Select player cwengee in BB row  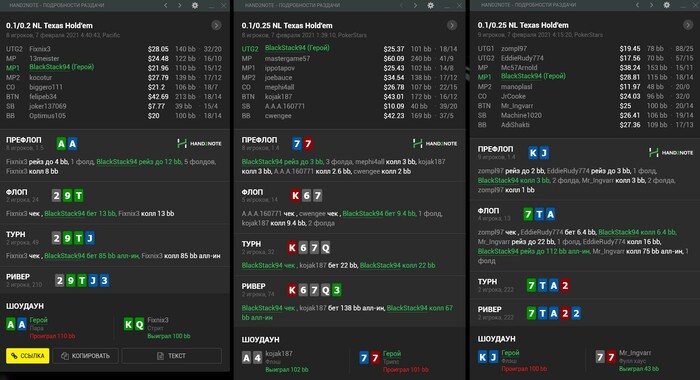(278, 116)
